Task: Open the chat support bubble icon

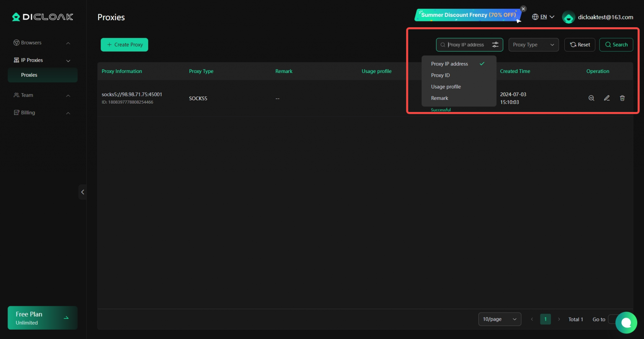Action: tap(626, 322)
